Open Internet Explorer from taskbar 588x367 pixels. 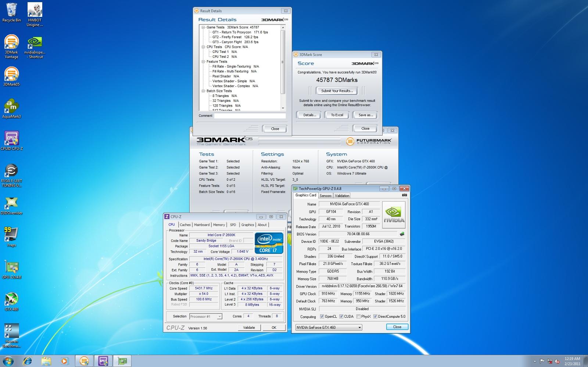click(x=28, y=361)
